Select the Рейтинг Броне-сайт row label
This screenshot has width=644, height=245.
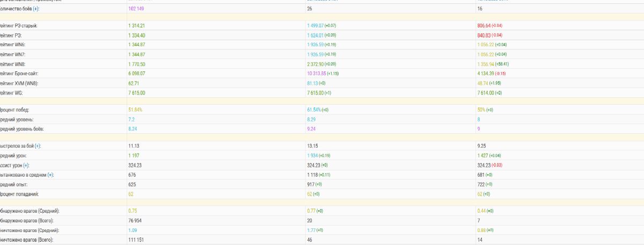coord(19,74)
